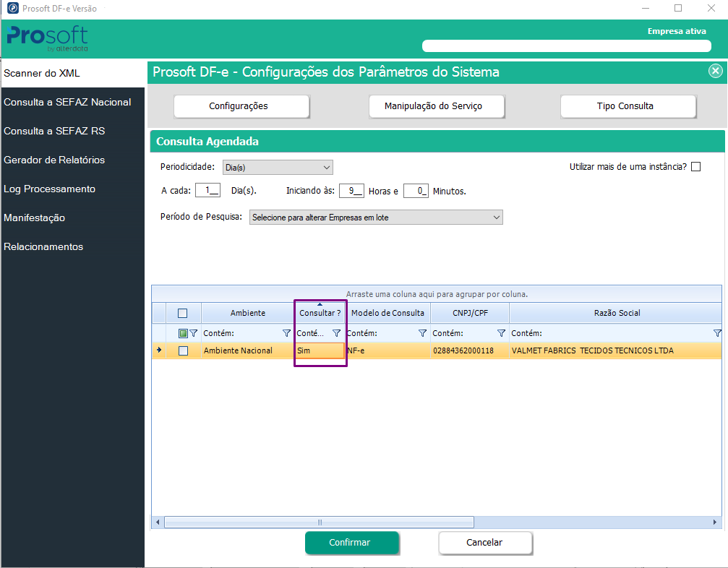Sort by the Ambiente column header
The width and height of the screenshot is (728, 568).
pyautogui.click(x=247, y=313)
